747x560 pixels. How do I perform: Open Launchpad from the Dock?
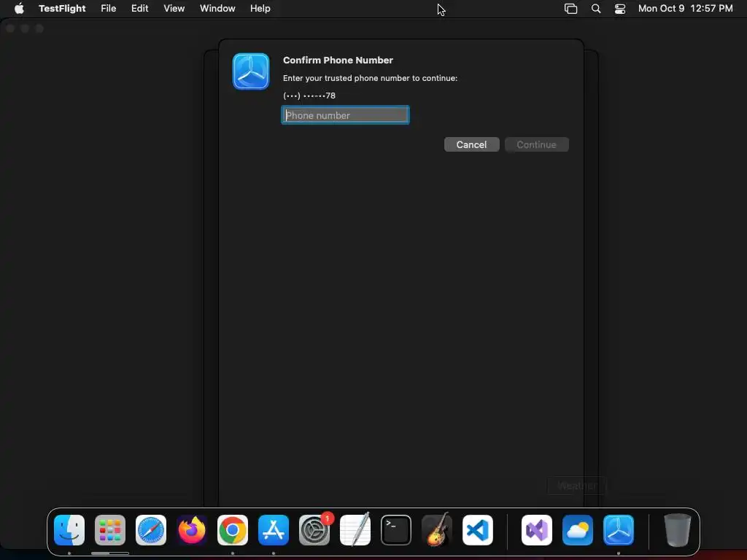pyautogui.click(x=110, y=530)
